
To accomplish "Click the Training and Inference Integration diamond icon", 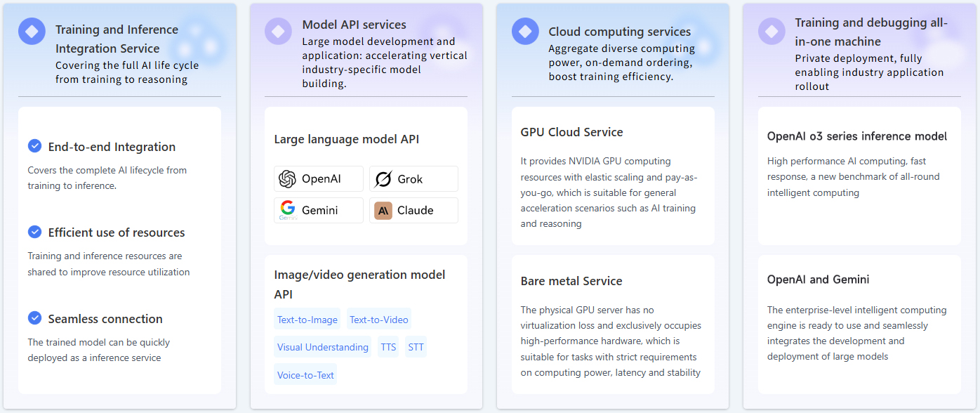I will pyautogui.click(x=32, y=32).
